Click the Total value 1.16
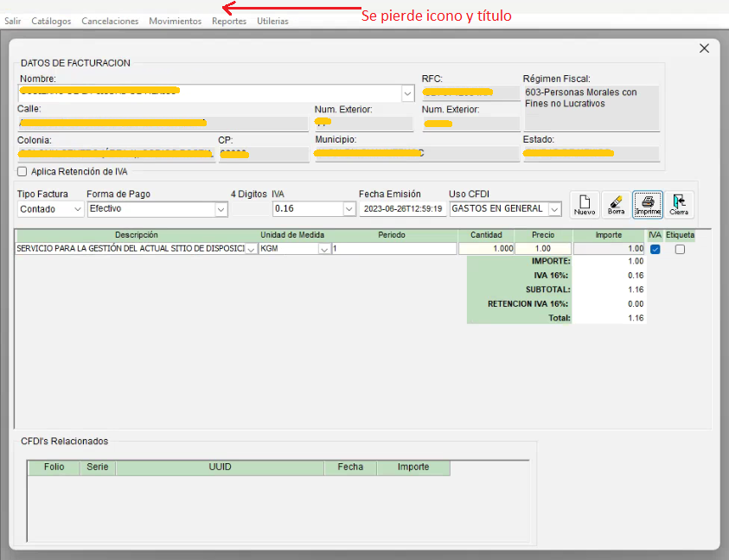729x560 pixels. tap(636, 318)
